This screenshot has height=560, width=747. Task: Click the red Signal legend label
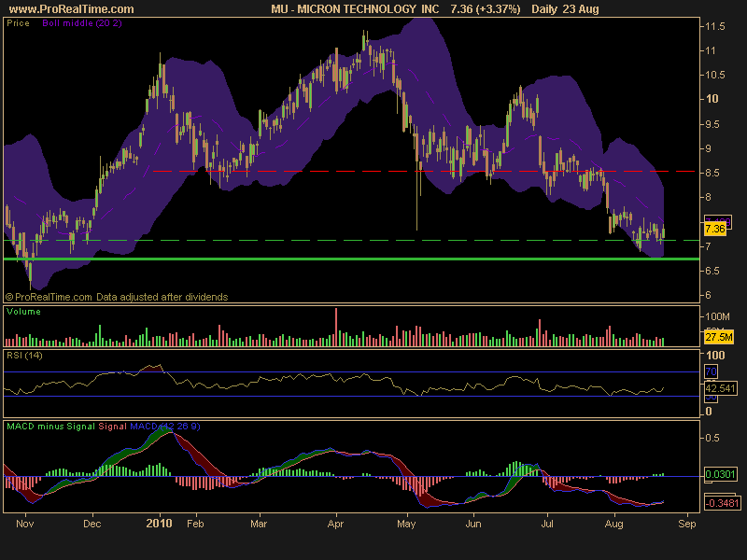pos(112,427)
